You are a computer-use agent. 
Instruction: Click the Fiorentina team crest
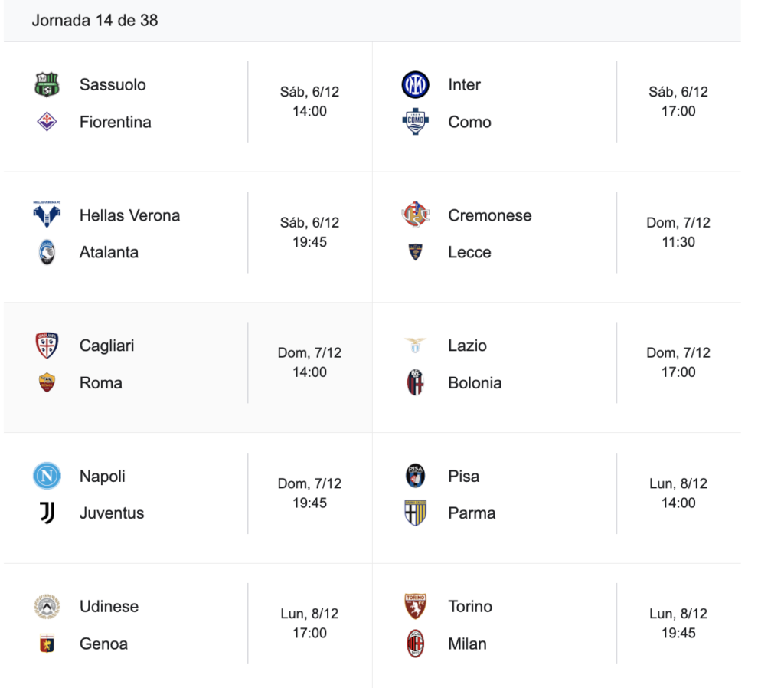pyautogui.click(x=47, y=122)
